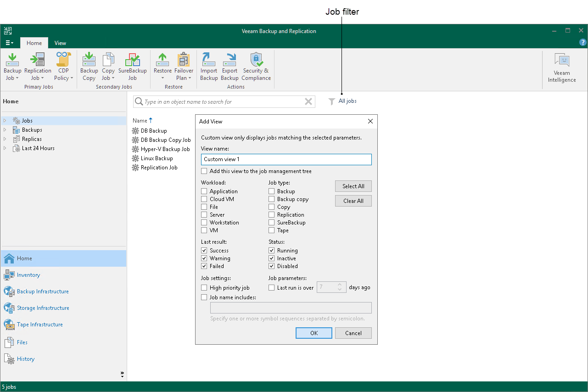Screen dimensions: 588x392
Task: Open Tape Infrastructure in sidebar
Action: point(39,325)
